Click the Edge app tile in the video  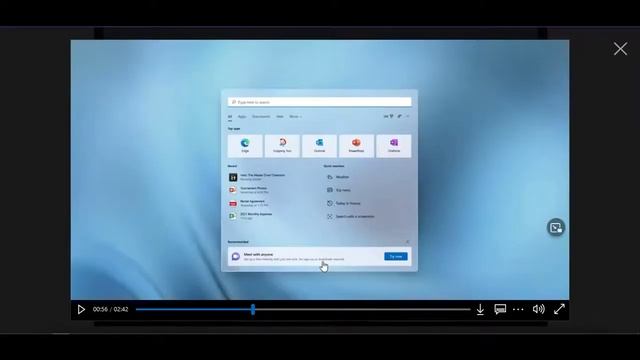click(x=245, y=146)
